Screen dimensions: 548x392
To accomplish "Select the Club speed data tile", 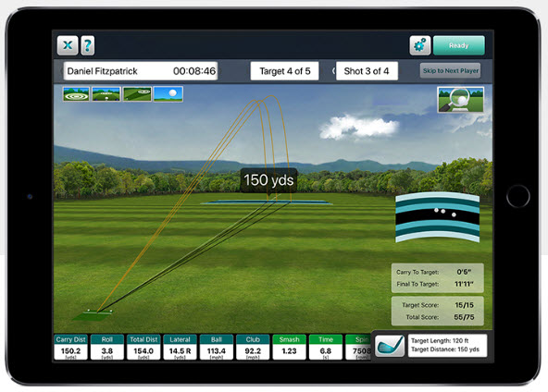I will (253, 348).
